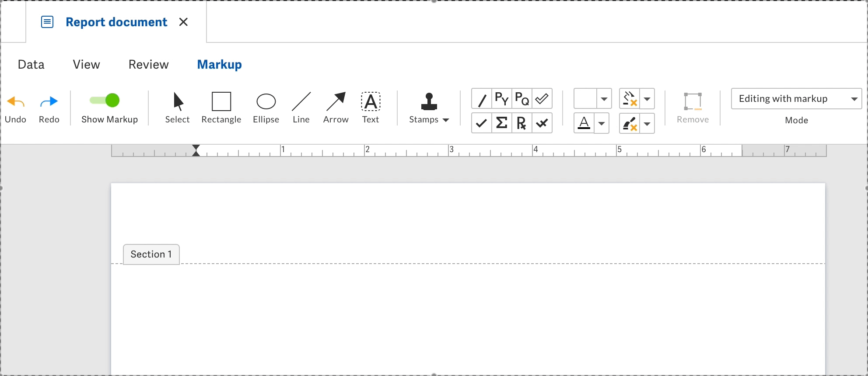
Task: Choose the single checkmark tickmark
Action: coord(481,123)
